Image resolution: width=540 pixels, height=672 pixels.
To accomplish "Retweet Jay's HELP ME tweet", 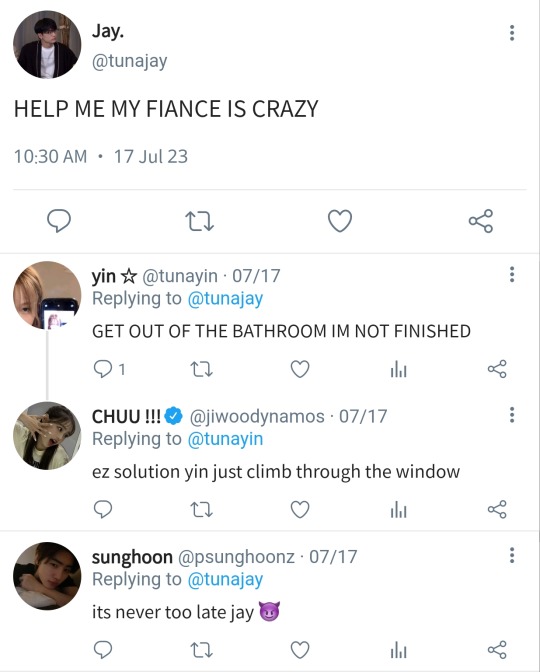I will pyautogui.click(x=199, y=221).
